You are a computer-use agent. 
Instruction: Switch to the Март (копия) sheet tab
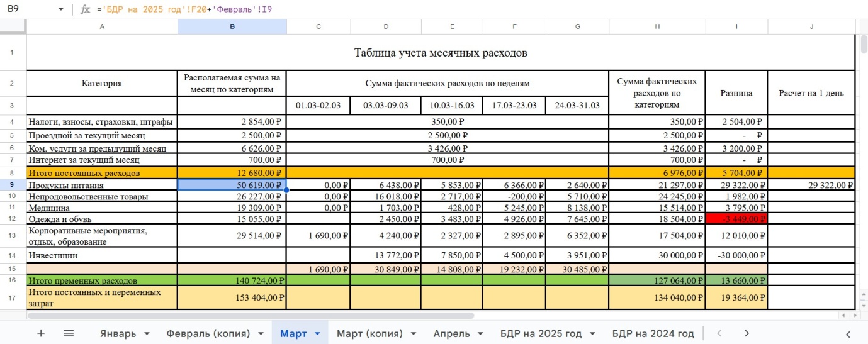tap(373, 333)
